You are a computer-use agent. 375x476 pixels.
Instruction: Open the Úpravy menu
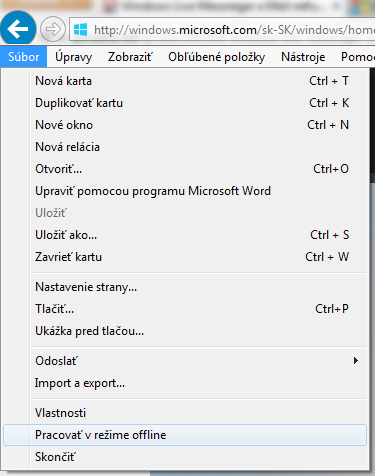pos(74,57)
